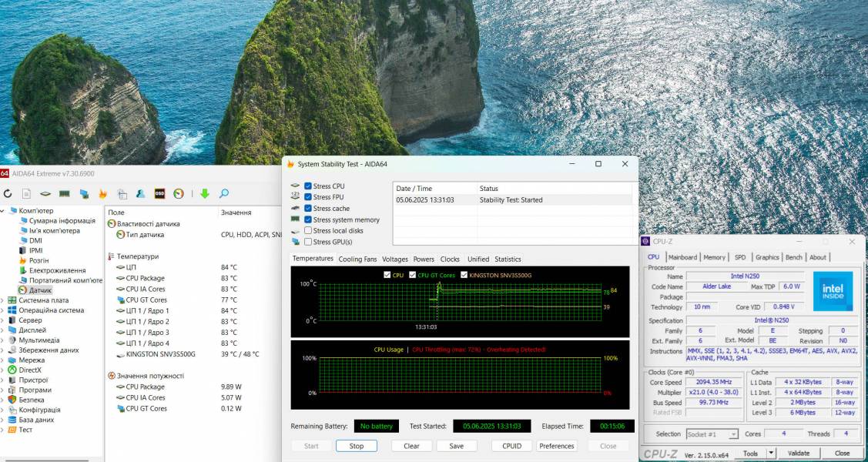Image resolution: width=868 pixels, height=462 pixels.
Task: Click the memory module icon in AIDA64 toolbar
Action: point(64,193)
